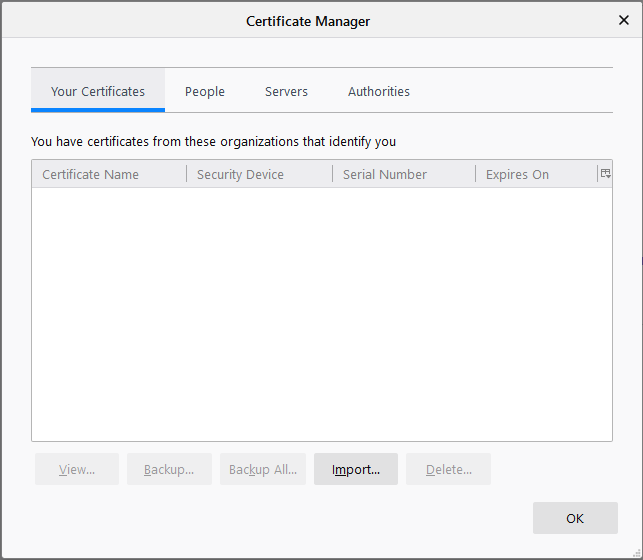
Task: Click the 'You have certificates from' description text
Action: (213, 142)
